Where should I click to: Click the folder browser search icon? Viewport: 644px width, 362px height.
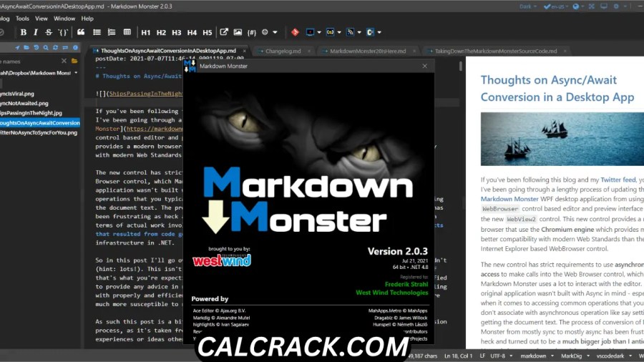46,48
